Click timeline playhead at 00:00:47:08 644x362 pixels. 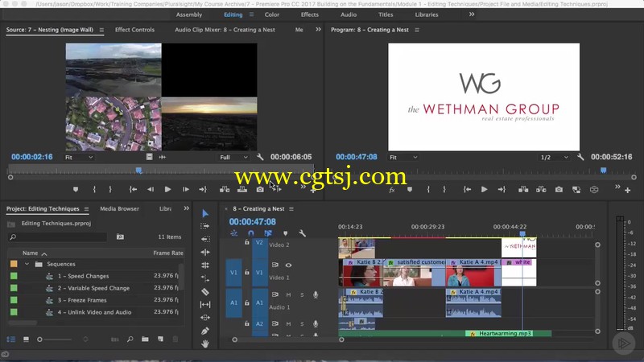click(x=522, y=233)
